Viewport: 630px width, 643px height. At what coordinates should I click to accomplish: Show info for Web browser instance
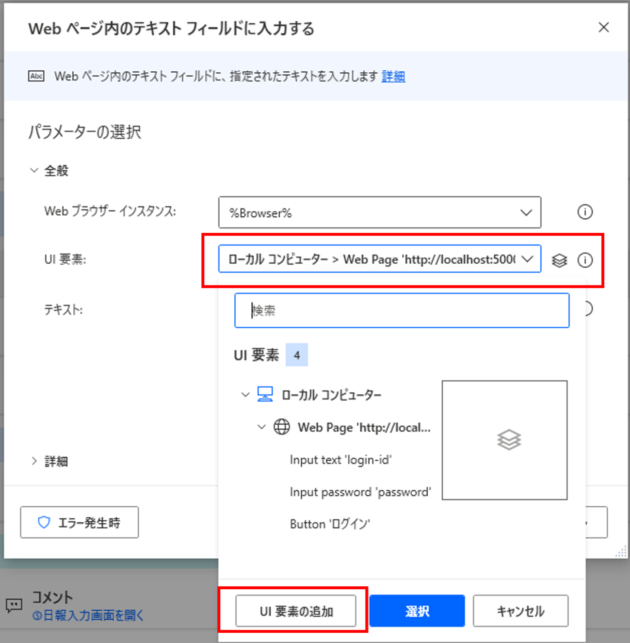click(x=585, y=212)
